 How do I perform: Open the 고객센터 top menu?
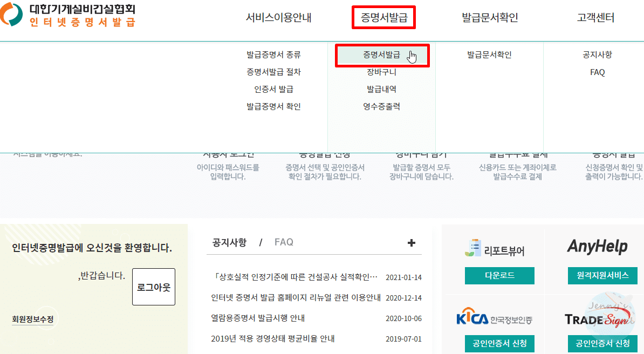tap(595, 18)
